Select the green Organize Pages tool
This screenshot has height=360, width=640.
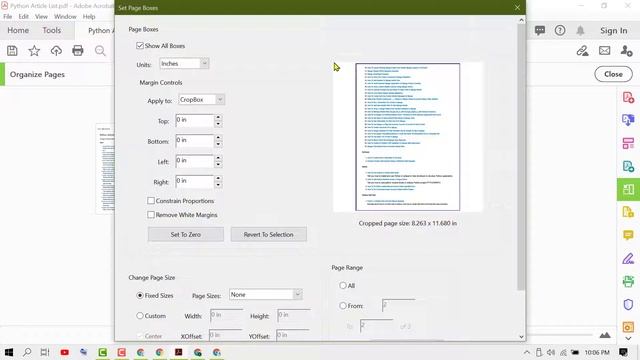pyautogui.click(x=628, y=189)
